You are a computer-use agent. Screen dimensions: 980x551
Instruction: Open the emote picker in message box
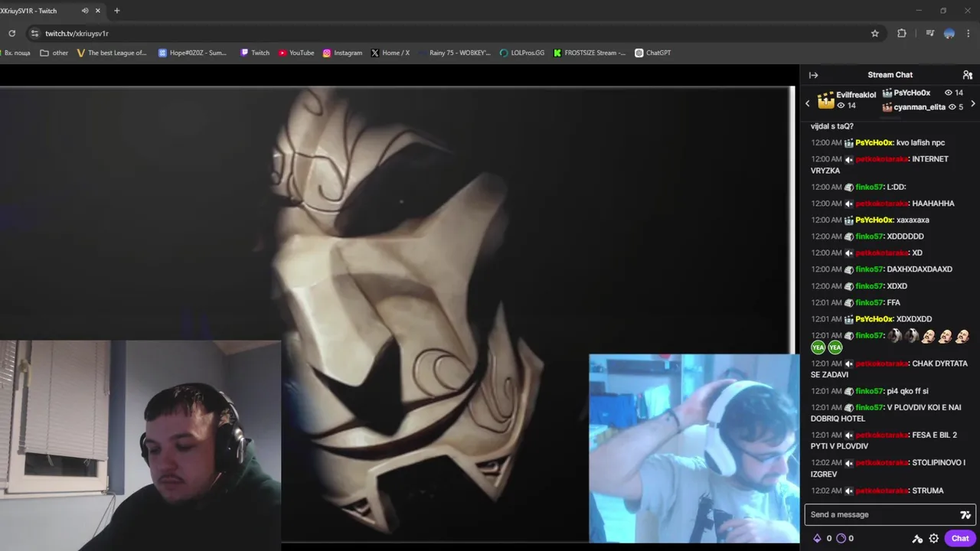[965, 515]
